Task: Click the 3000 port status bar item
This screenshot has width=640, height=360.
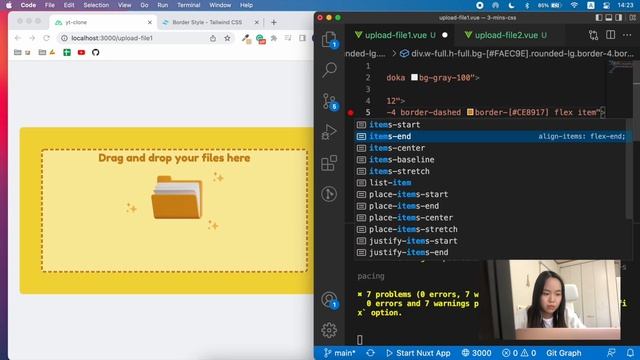Action: [x=476, y=353]
